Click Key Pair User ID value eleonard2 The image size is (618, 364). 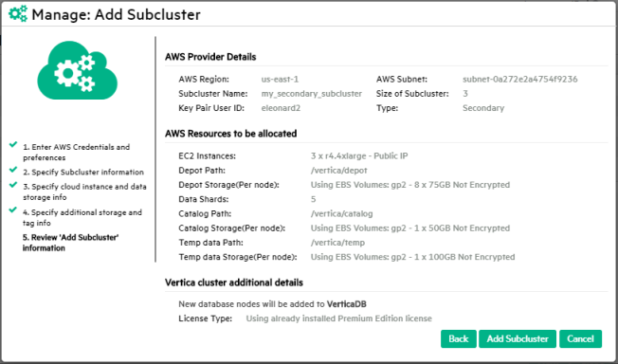pos(281,108)
